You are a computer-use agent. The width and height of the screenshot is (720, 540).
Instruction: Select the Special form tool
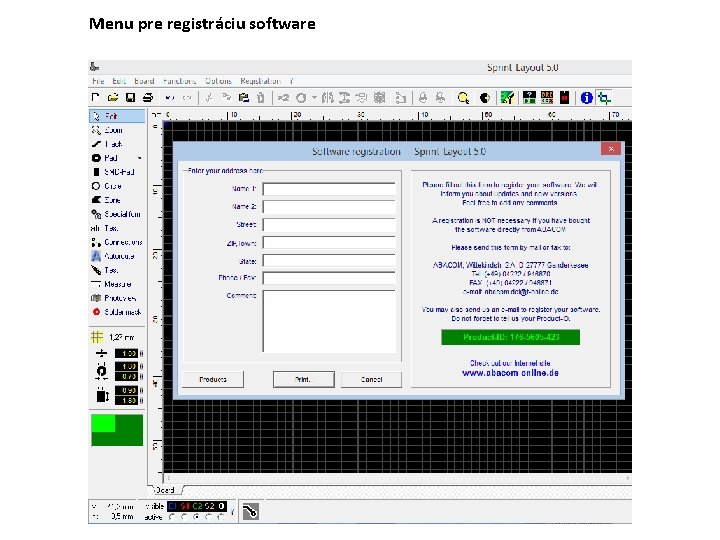pyautogui.click(x=117, y=214)
